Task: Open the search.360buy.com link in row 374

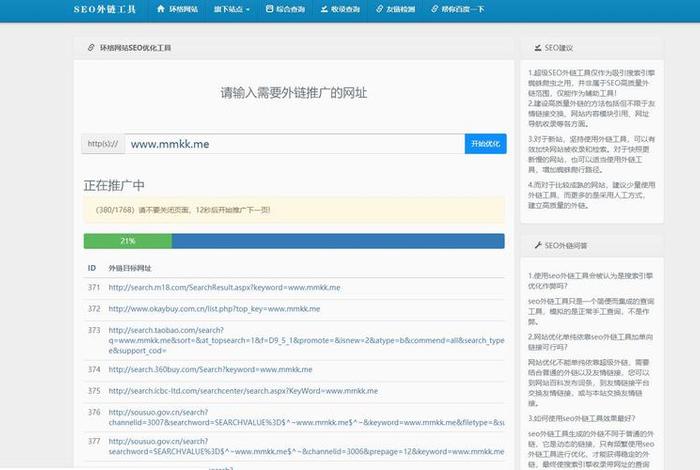Action: [210, 370]
